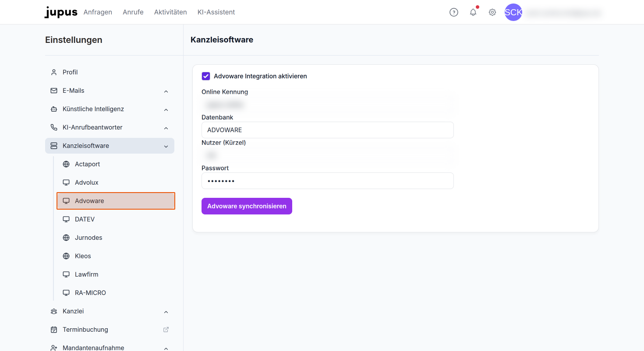
Task: Open the settings gear icon
Action: (x=492, y=12)
